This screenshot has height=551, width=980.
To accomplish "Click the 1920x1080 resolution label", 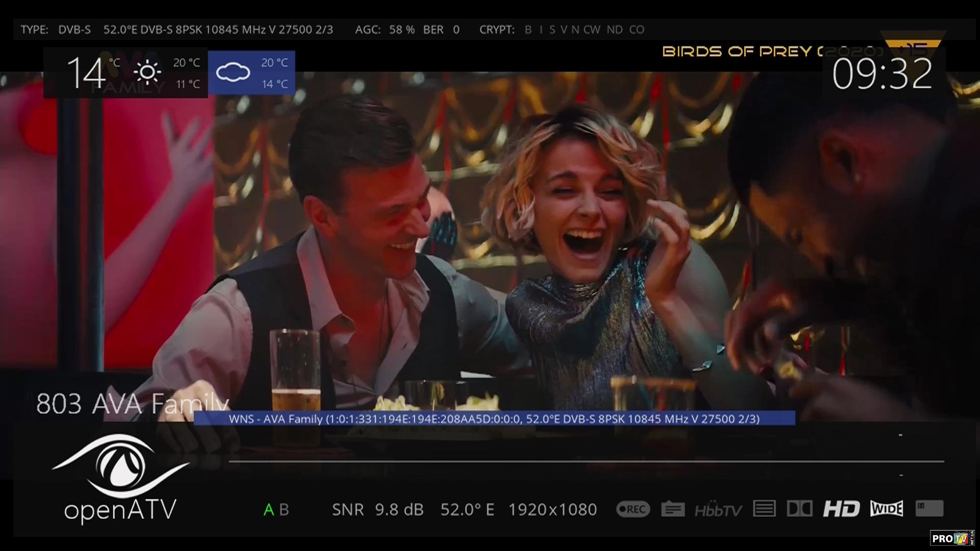I will pos(552,510).
